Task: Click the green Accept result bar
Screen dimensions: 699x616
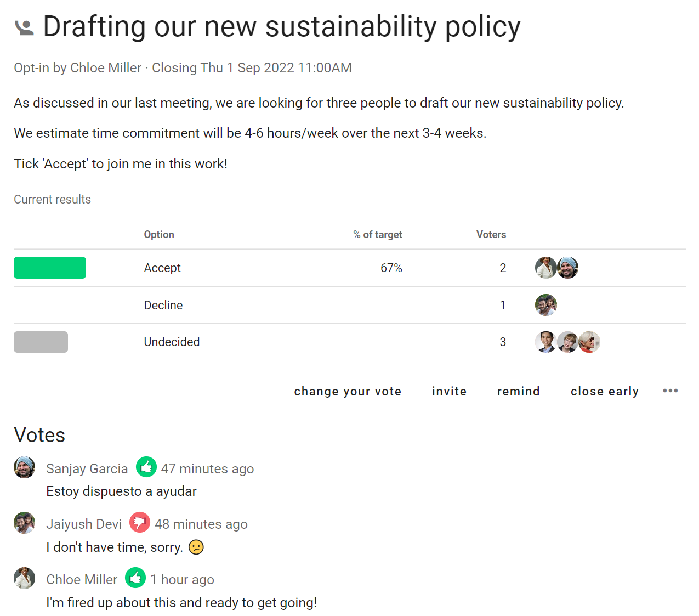Action: click(x=50, y=268)
